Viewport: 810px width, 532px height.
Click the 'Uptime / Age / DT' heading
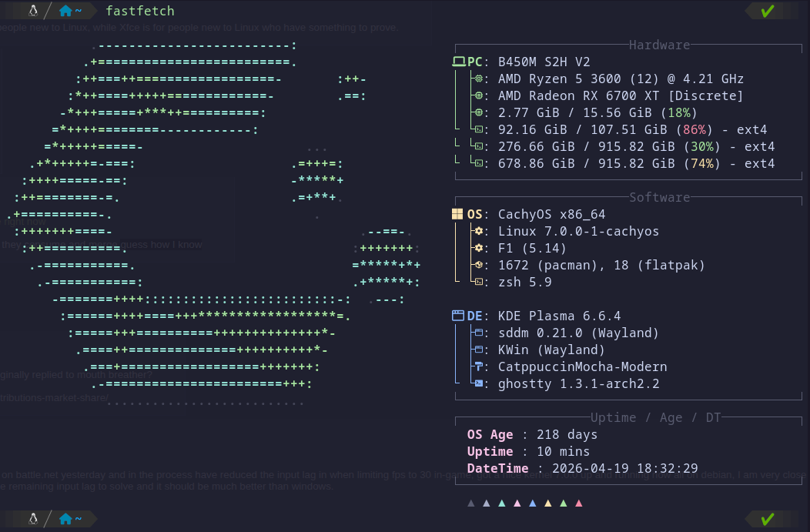pyautogui.click(x=655, y=418)
